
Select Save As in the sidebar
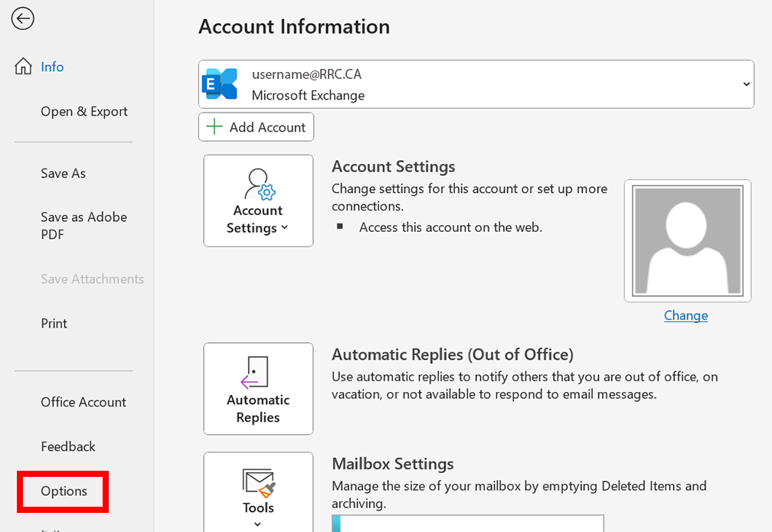pos(63,173)
